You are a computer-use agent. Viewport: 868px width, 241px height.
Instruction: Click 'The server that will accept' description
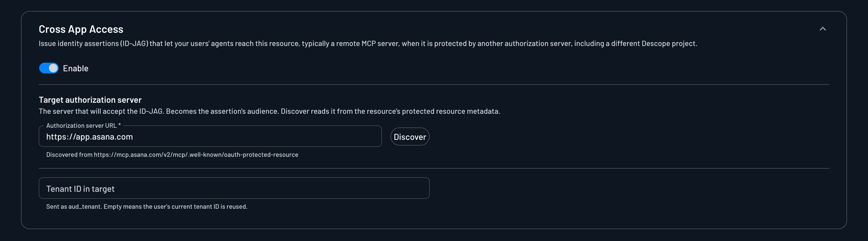tap(269, 111)
